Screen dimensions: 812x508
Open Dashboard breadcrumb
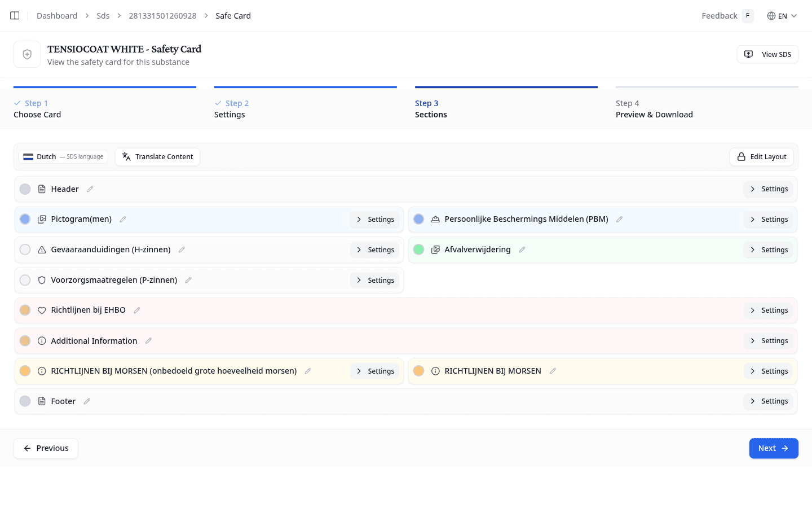pos(57,16)
